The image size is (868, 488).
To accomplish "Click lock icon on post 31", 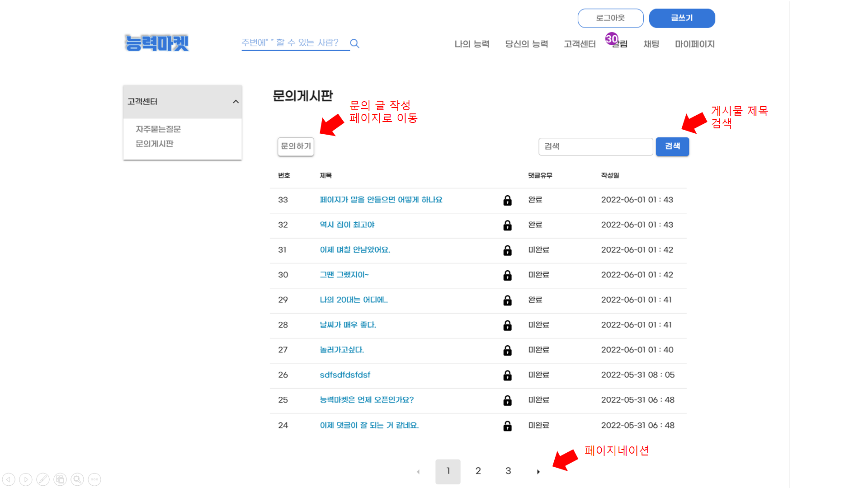I will (x=507, y=250).
